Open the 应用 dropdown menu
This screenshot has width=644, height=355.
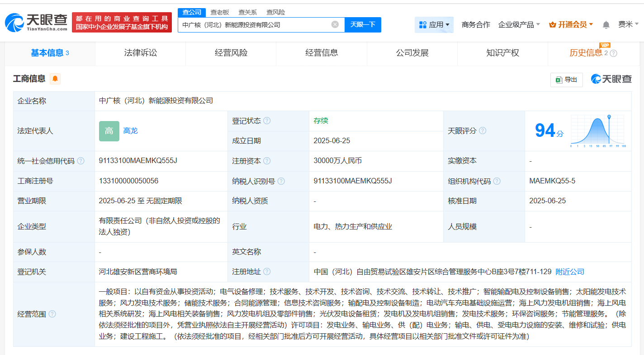[x=434, y=25]
